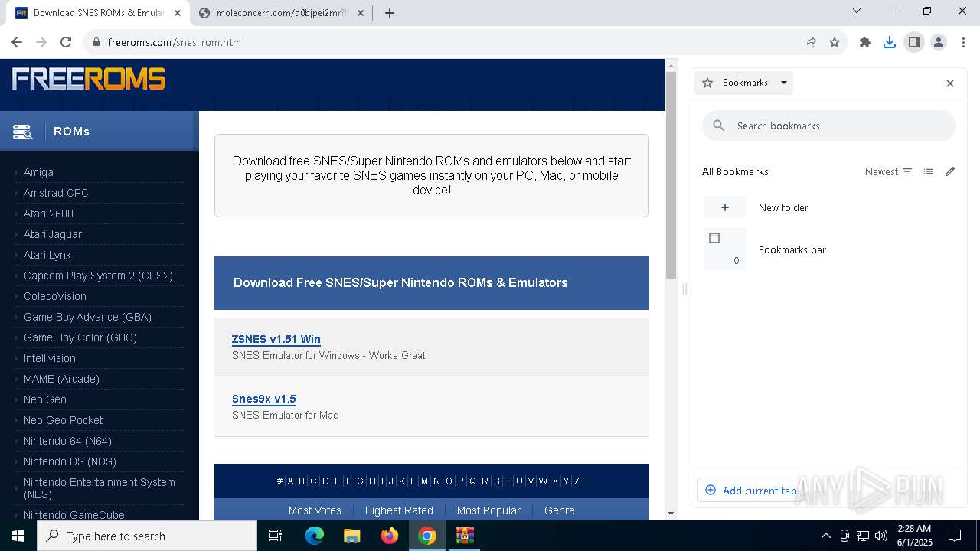Click the ROMs sidebar header icon

click(x=22, y=132)
